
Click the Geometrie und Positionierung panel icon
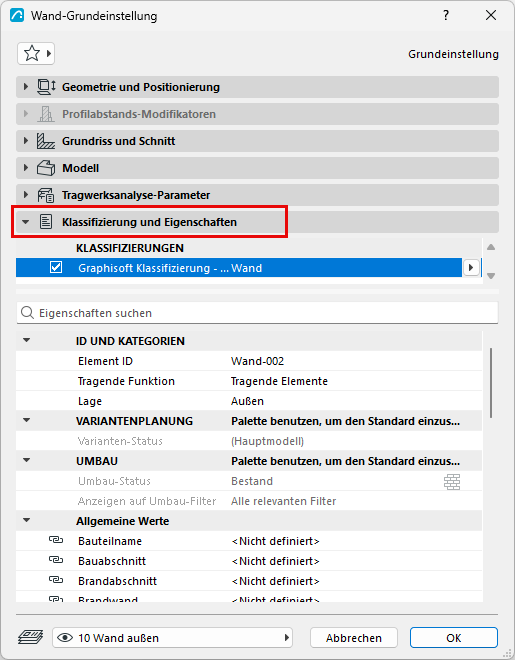46,87
